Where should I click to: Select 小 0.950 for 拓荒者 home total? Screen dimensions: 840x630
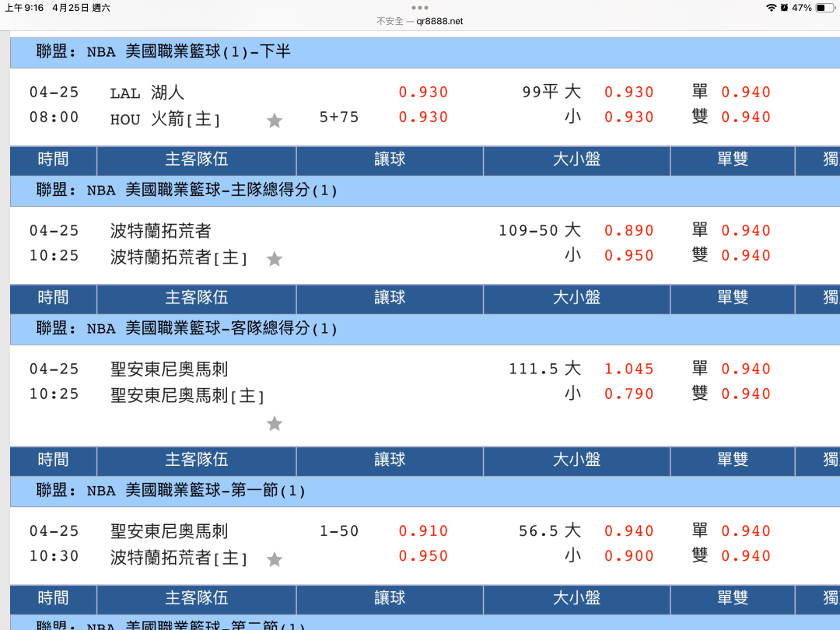629,256
